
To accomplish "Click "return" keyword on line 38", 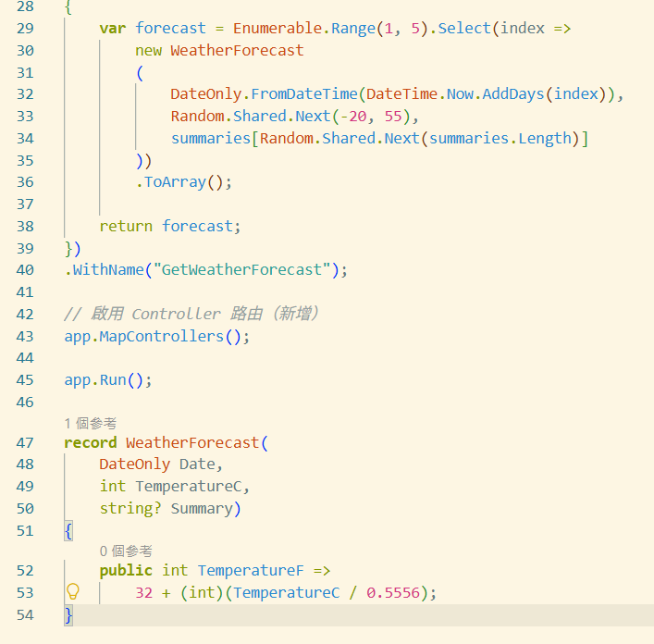I will [126, 227].
